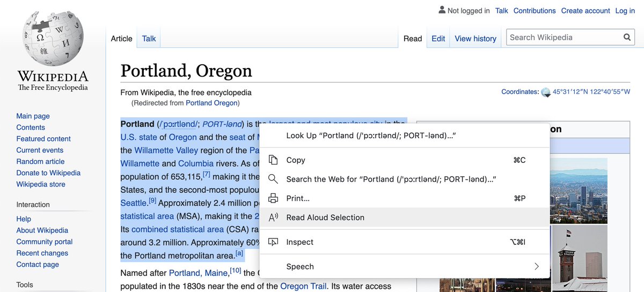This screenshot has height=292, width=644.
Task: Choose Read Aloud Selection
Action: click(x=405, y=218)
